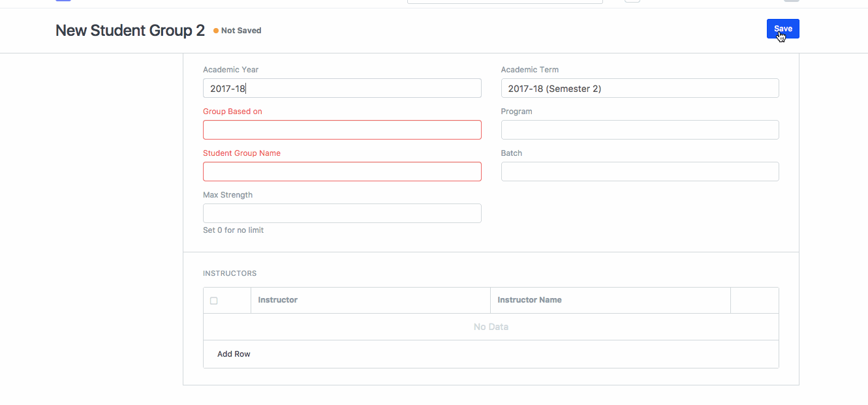Click the Set 0 for no limit hint

click(233, 230)
